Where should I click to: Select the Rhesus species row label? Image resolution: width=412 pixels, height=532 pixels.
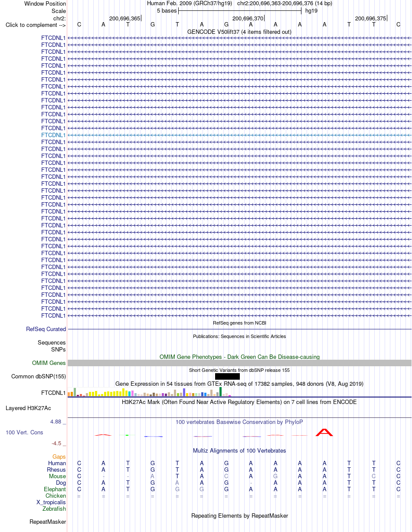(x=56, y=470)
